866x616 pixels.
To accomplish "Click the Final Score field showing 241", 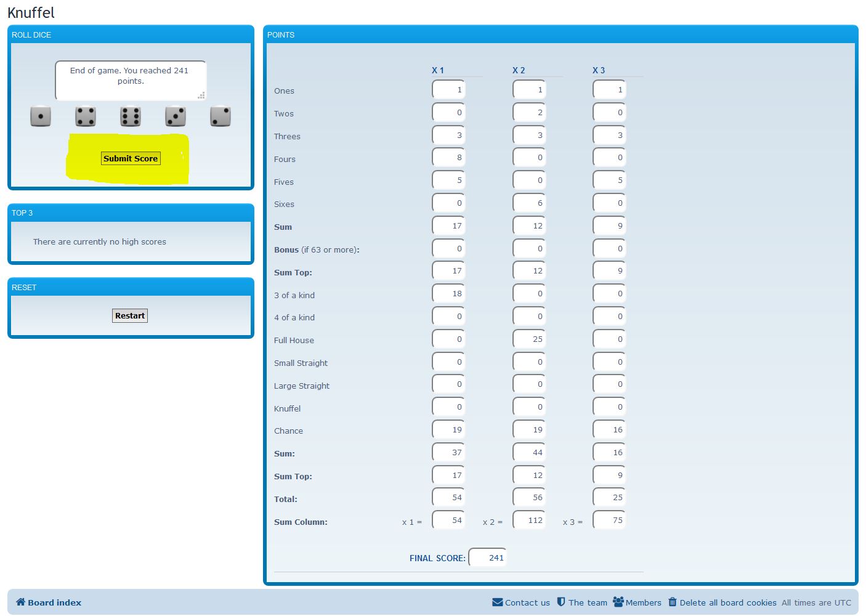I will click(488, 557).
